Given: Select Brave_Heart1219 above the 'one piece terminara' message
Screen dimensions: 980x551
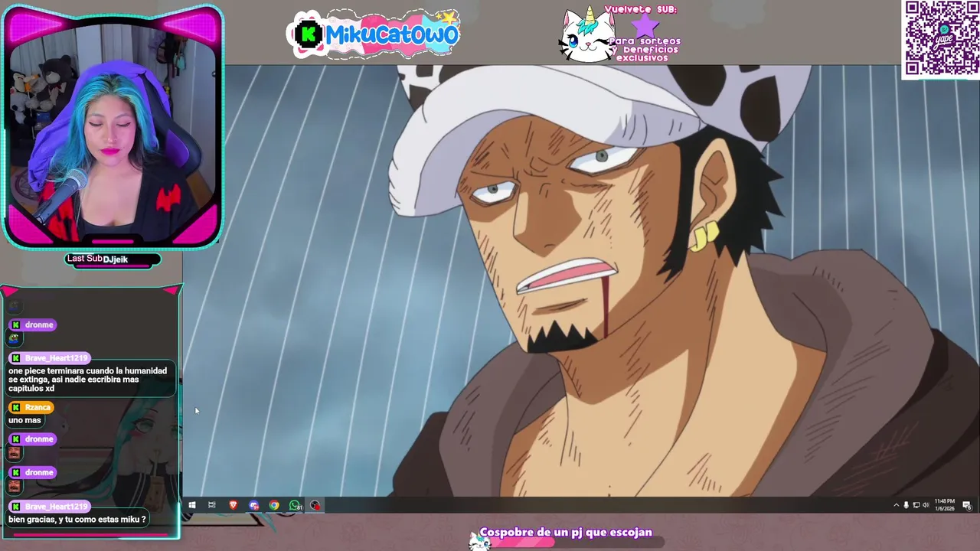Looking at the screenshot, I should pyautogui.click(x=56, y=358).
